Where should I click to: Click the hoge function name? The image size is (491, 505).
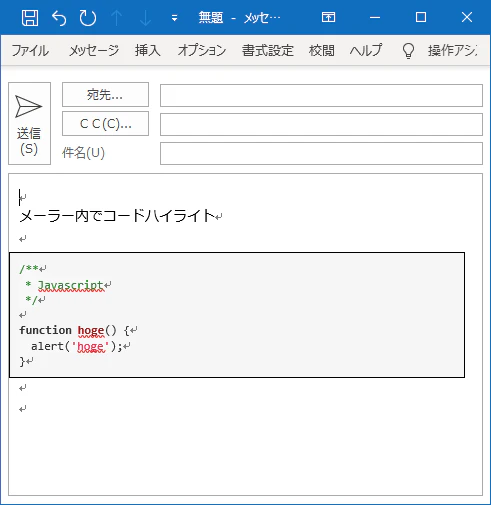91,330
